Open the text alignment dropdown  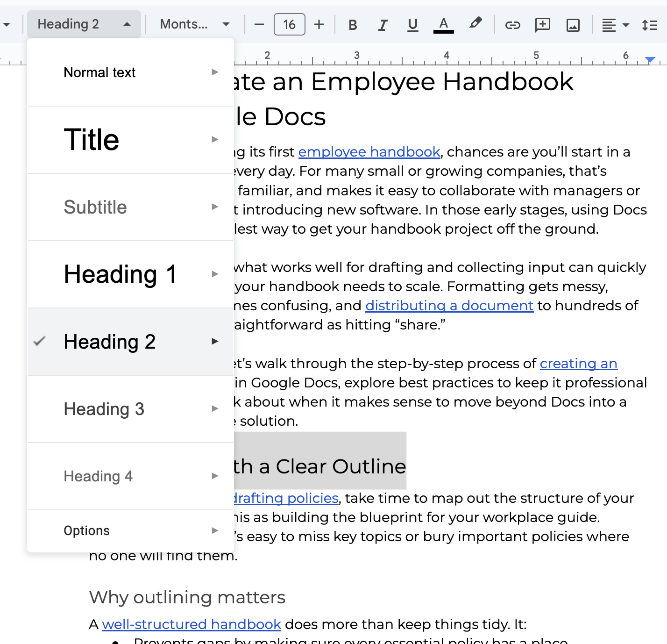pyautogui.click(x=615, y=25)
